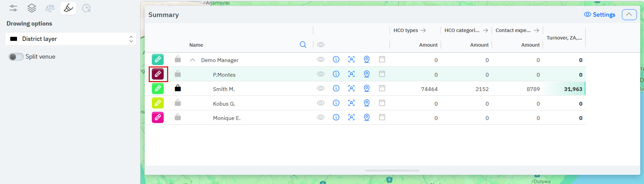
Task: Click the horizontal scrollbar under the table
Action: 392,170
